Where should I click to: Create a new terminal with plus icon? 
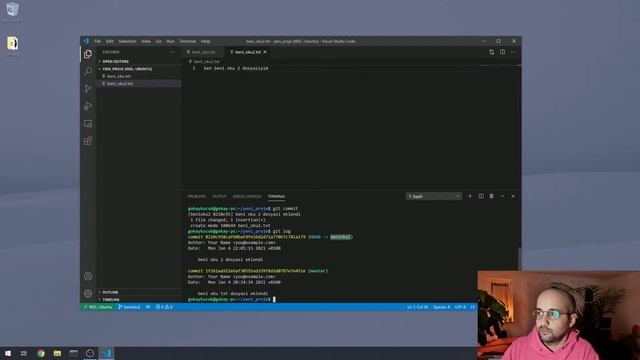coord(470,196)
